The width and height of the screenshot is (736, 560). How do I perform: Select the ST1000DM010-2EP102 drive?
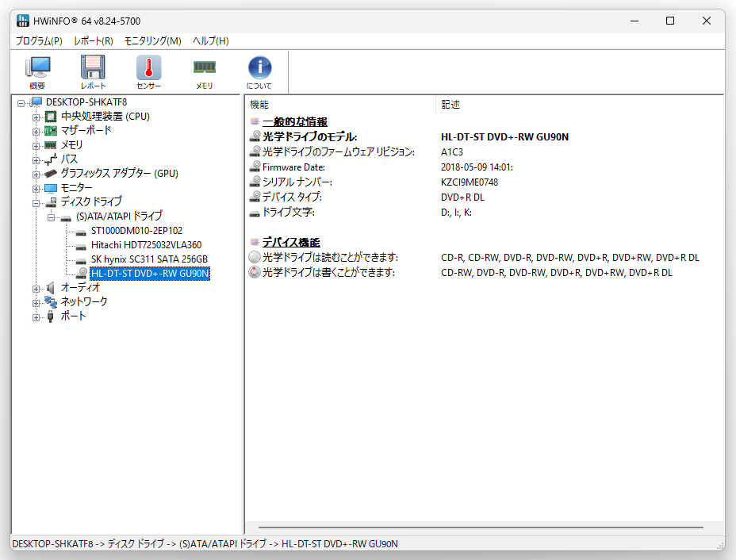[x=136, y=231]
